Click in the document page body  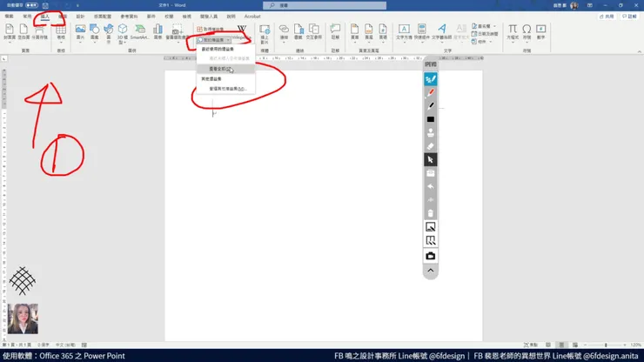pyautogui.click(x=324, y=205)
